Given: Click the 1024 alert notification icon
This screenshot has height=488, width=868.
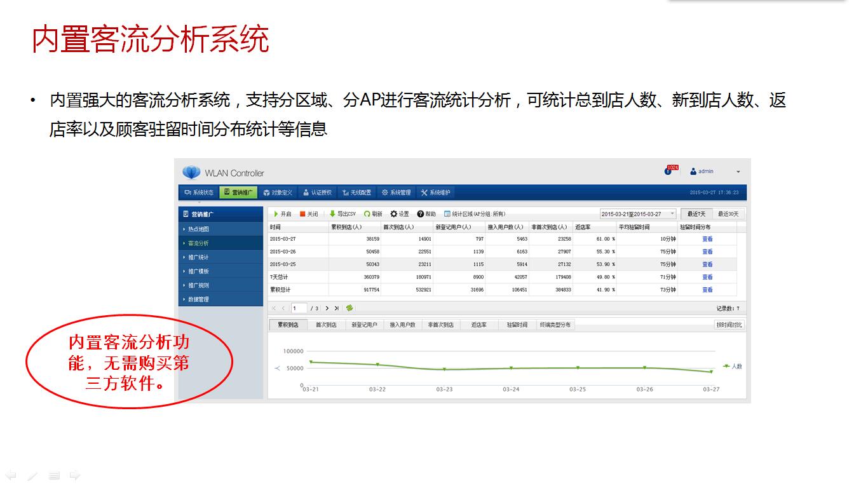Looking at the screenshot, I should pos(668,171).
